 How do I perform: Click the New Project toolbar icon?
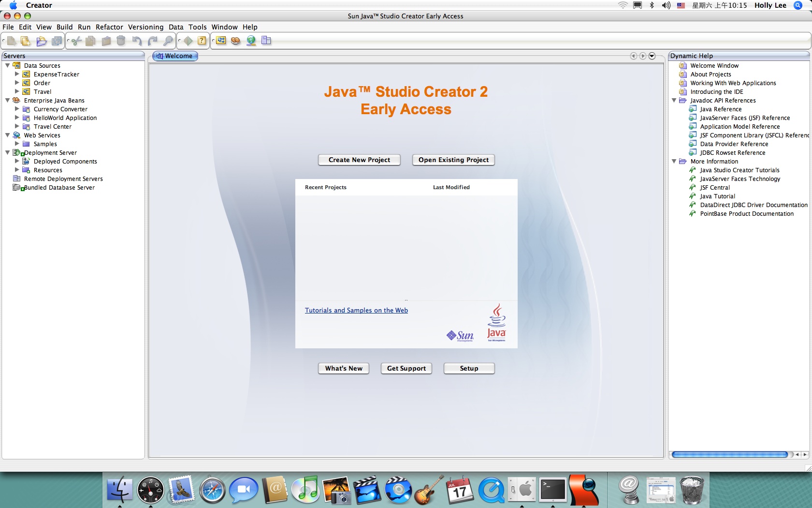click(25, 41)
